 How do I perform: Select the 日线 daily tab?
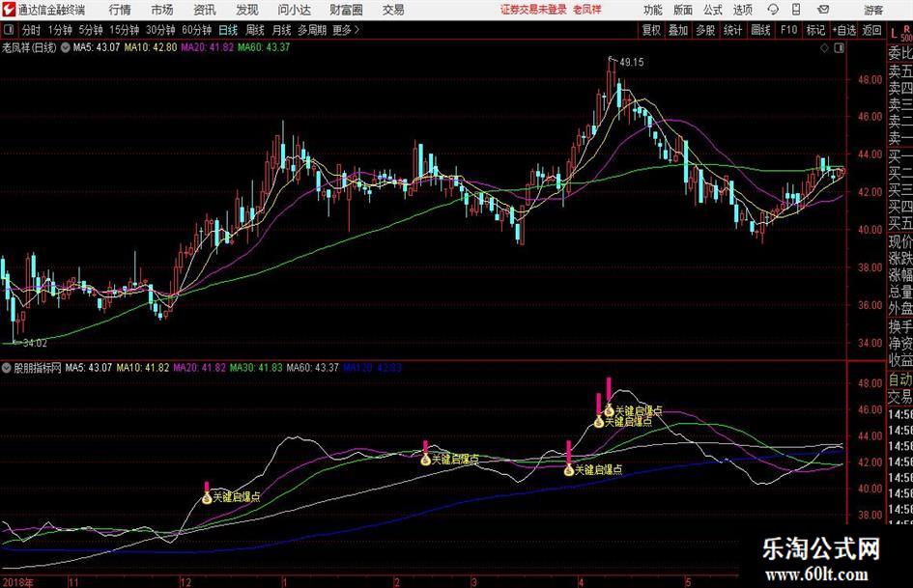(x=228, y=30)
